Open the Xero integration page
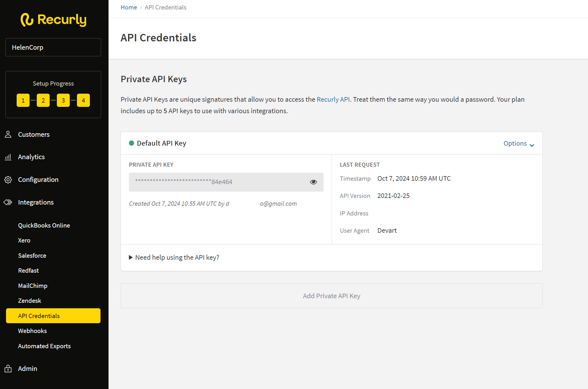Screen dimensions: 588x389 pos(24,240)
